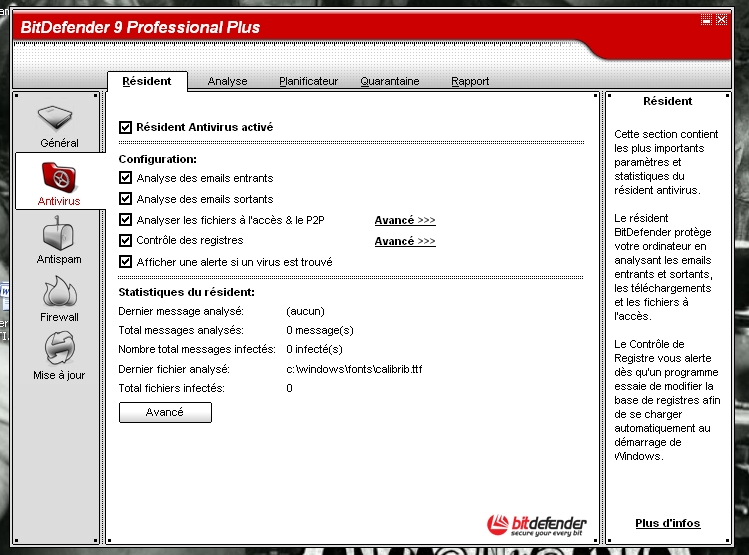Open the Mise à jour update icon
Viewport: 749px width, 555px height.
59,348
